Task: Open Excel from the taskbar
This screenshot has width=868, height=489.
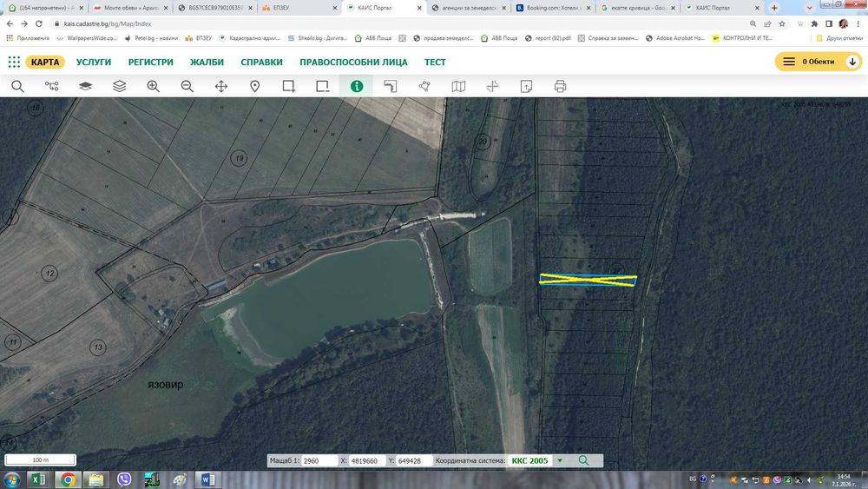Action: tap(38, 479)
